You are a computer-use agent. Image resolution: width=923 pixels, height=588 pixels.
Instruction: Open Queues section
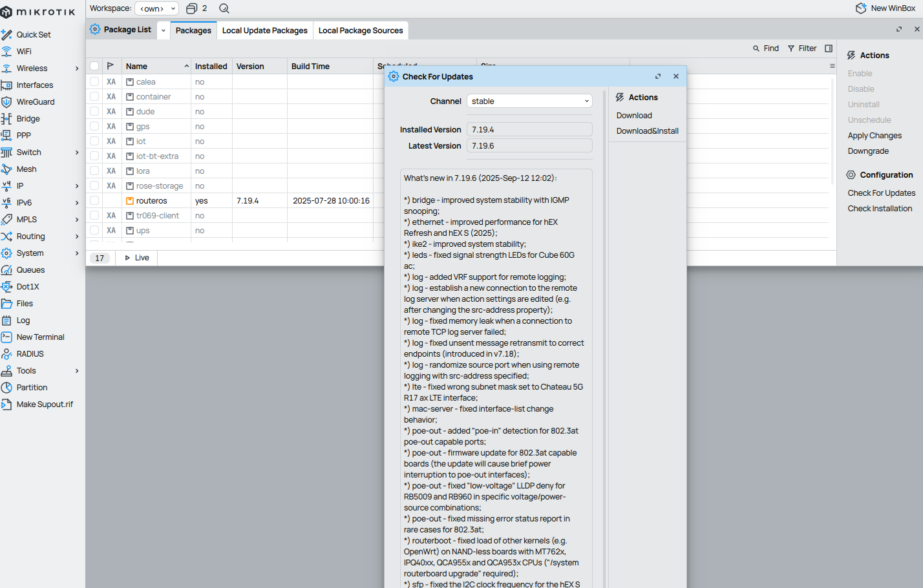point(30,270)
